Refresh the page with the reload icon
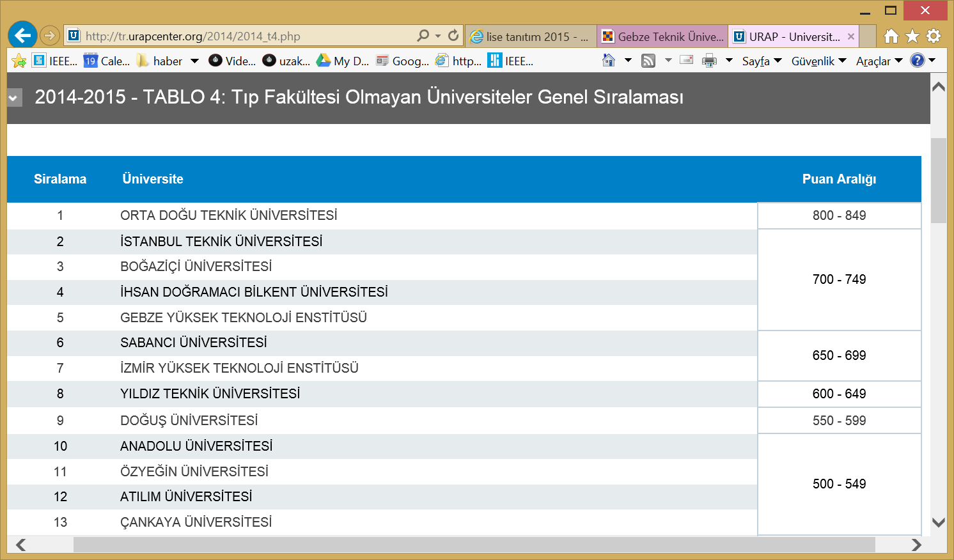Screen dimensions: 954x560 (x=453, y=36)
